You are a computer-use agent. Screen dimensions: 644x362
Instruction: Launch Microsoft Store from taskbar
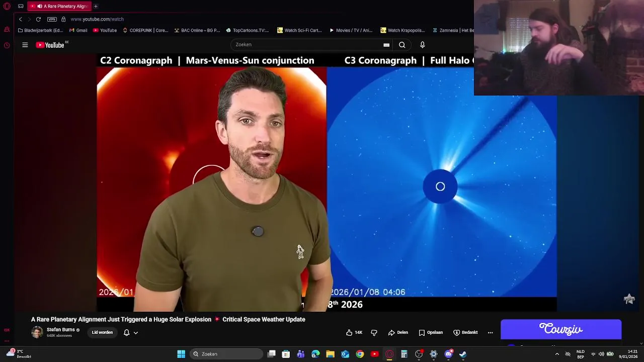tap(286, 354)
